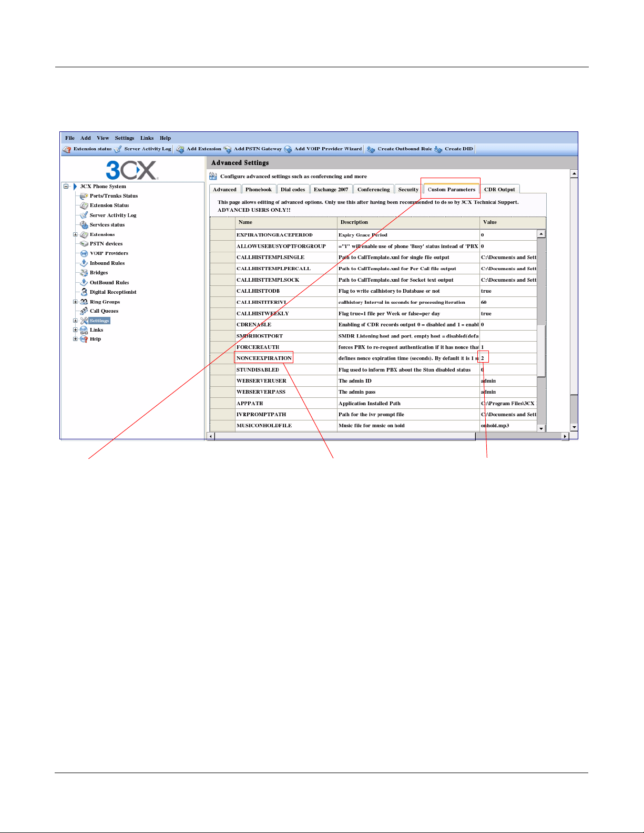
Task: Select the Call Queues tree icon
Action: click(x=84, y=311)
